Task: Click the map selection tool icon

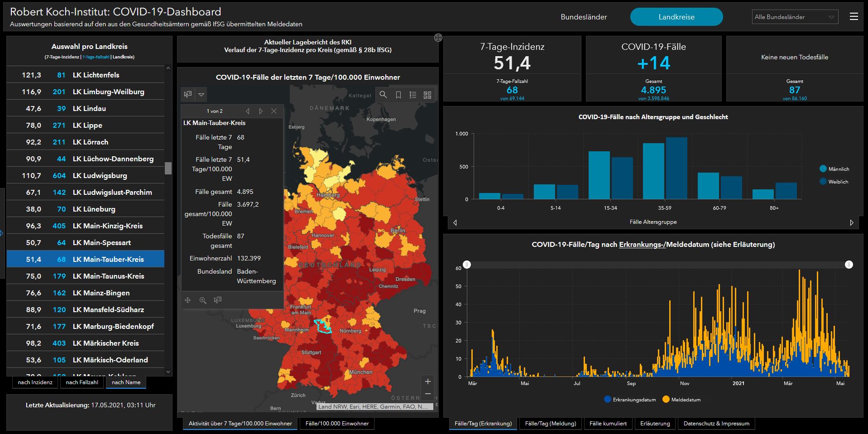Action: pos(188,95)
